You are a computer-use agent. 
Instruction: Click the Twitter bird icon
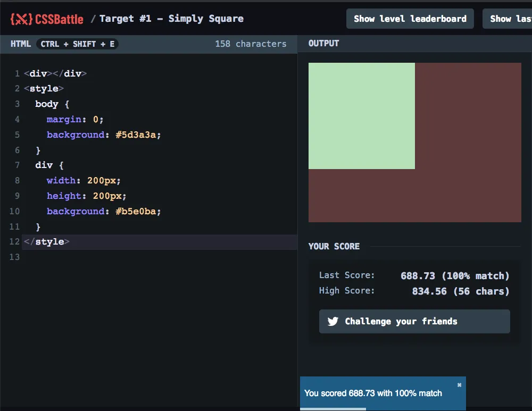coord(333,321)
